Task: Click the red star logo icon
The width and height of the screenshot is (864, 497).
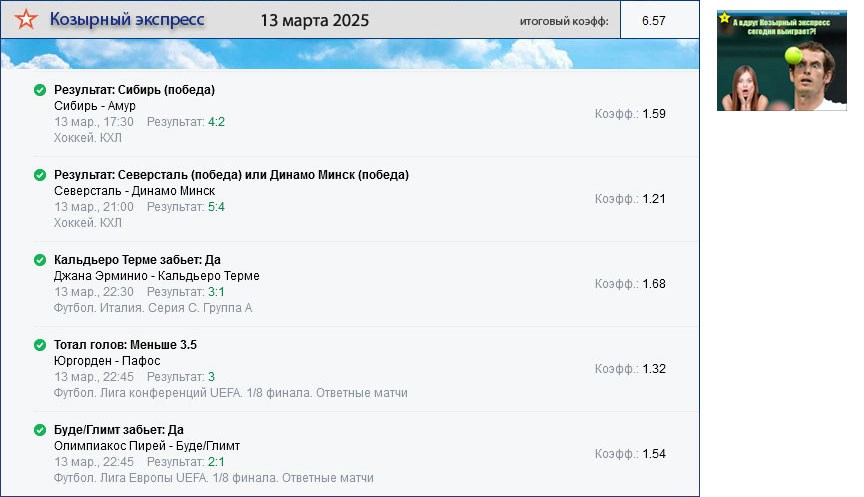Action: [29, 20]
